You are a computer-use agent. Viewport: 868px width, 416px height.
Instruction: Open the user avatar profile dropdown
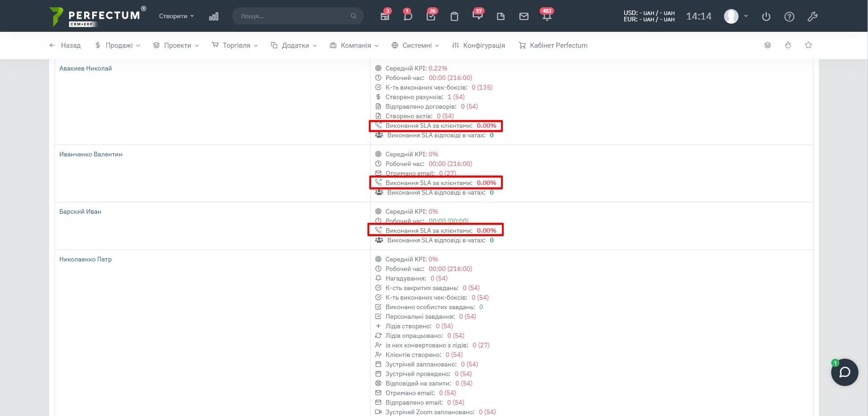coord(735,16)
